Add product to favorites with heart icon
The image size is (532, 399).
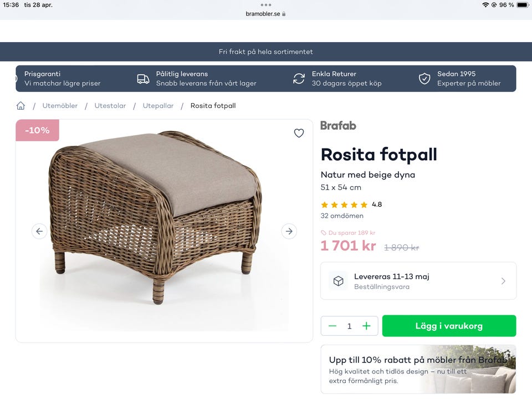tap(299, 133)
